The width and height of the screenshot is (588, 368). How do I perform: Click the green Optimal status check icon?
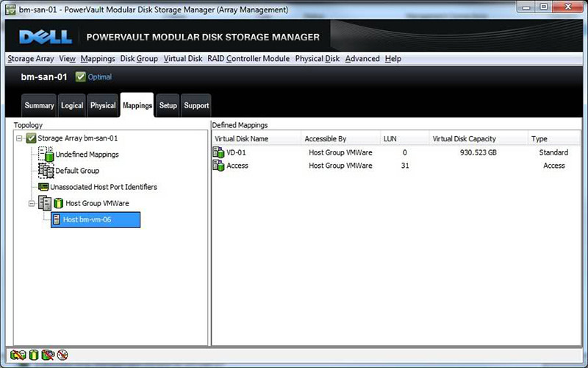click(80, 77)
